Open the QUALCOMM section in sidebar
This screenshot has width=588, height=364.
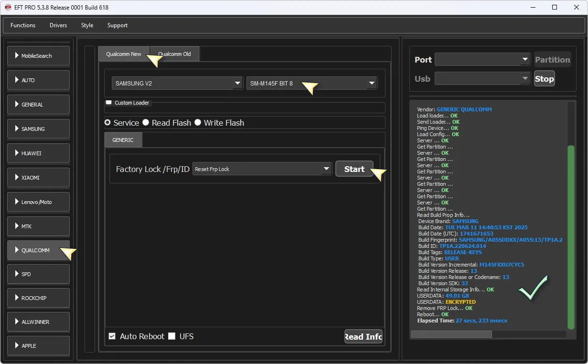[x=38, y=250]
